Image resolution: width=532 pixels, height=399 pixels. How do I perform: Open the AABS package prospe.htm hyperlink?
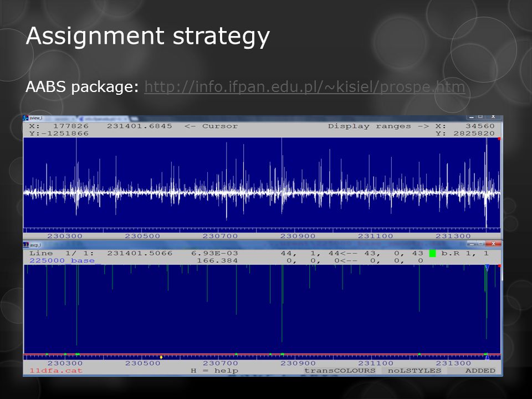pos(304,87)
